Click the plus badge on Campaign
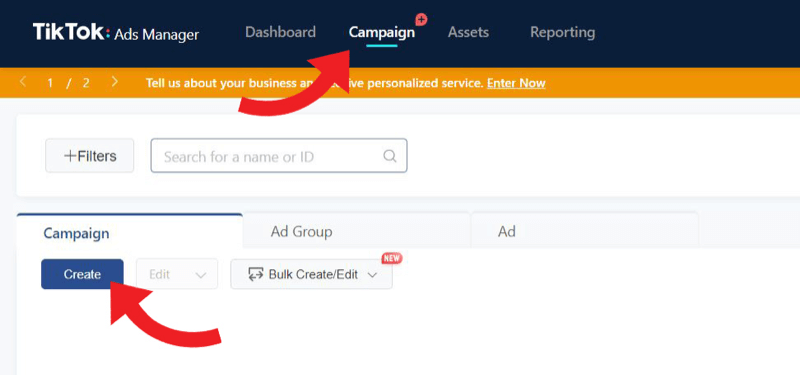 point(421,20)
